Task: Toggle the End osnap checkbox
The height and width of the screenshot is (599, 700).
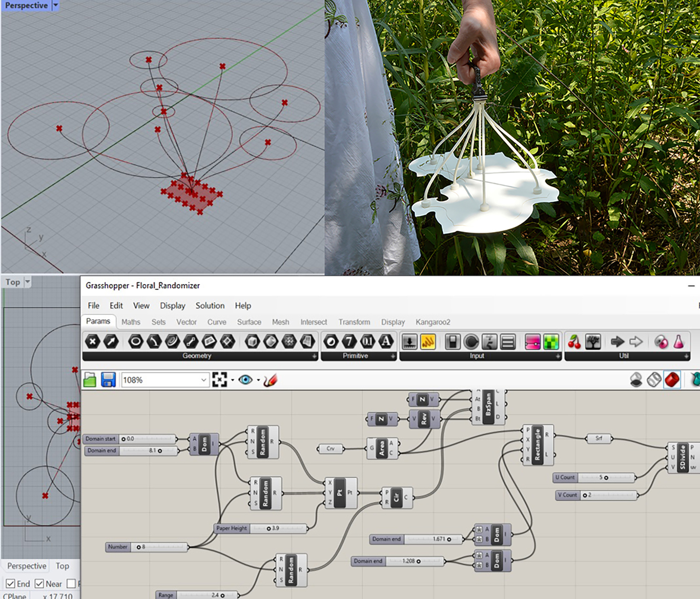Action: click(11, 584)
